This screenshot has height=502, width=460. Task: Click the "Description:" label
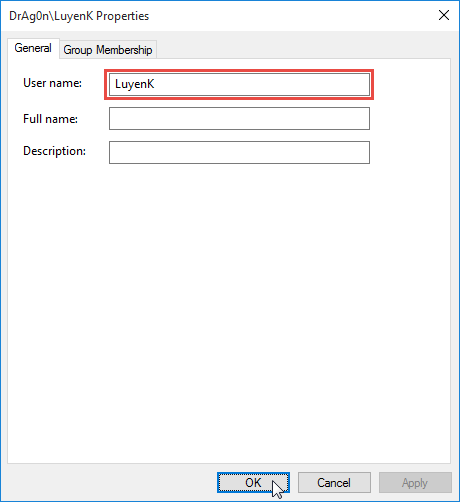click(54, 151)
